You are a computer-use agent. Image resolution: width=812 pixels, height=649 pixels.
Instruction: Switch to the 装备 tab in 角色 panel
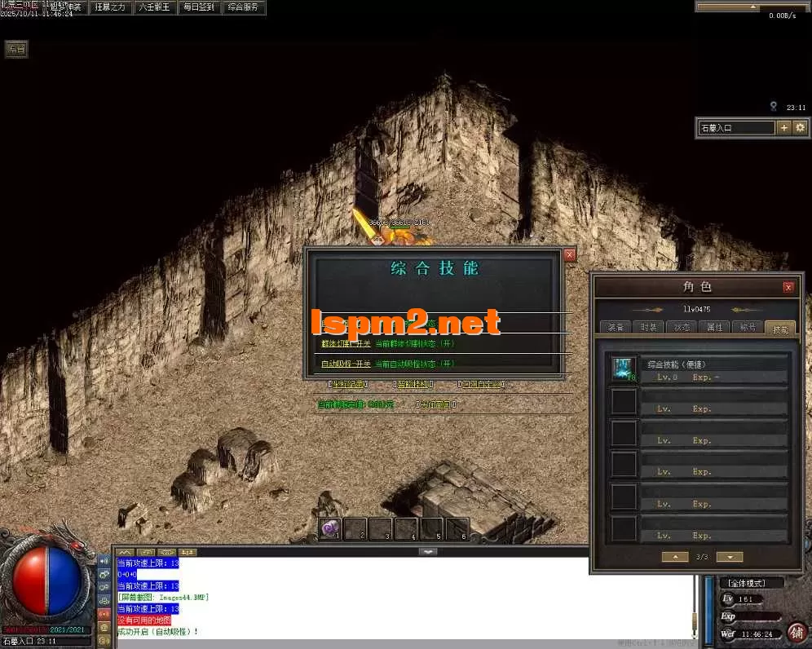(616, 327)
